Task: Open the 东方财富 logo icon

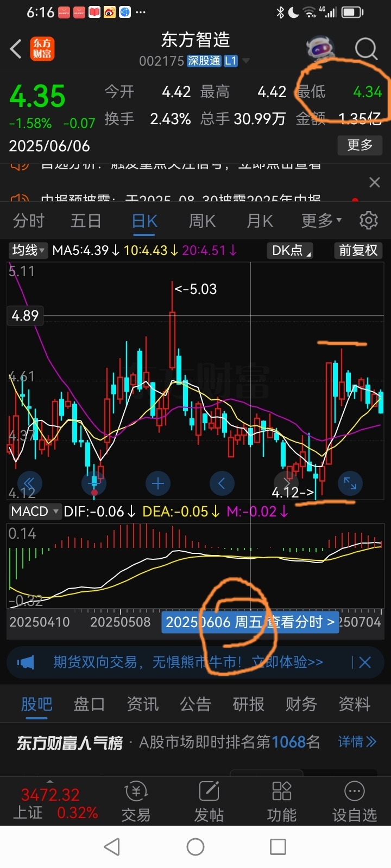Action: tap(42, 49)
